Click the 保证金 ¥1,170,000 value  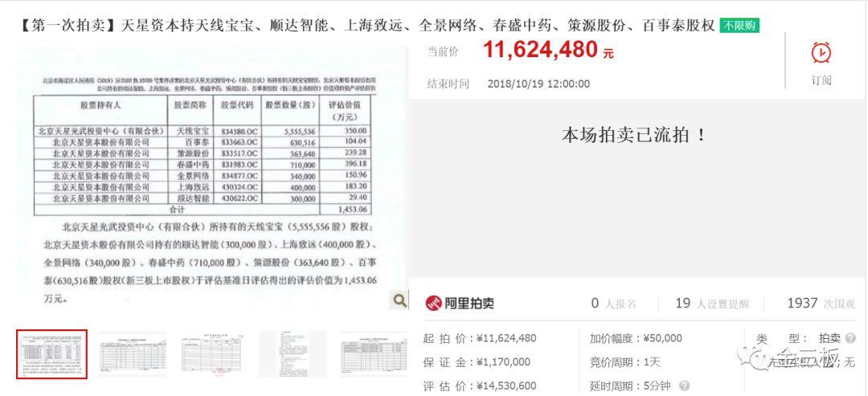pyautogui.click(x=502, y=362)
